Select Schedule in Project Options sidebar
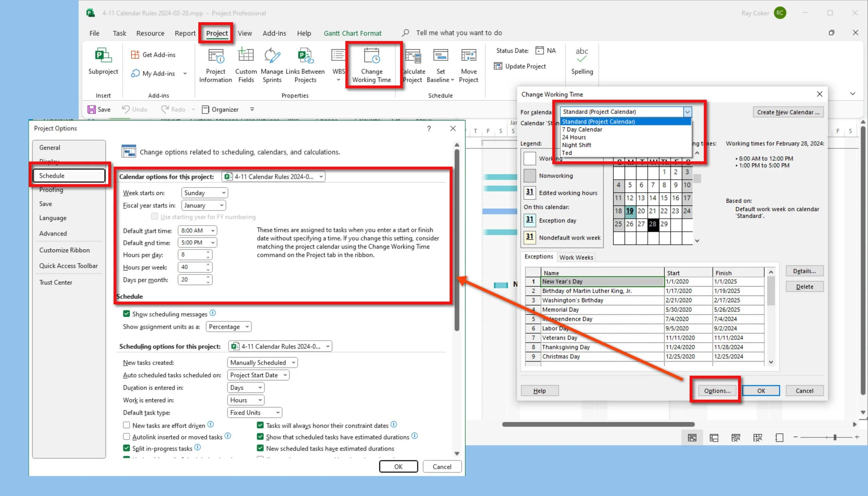Screen dimensions: 868x496 69,175
